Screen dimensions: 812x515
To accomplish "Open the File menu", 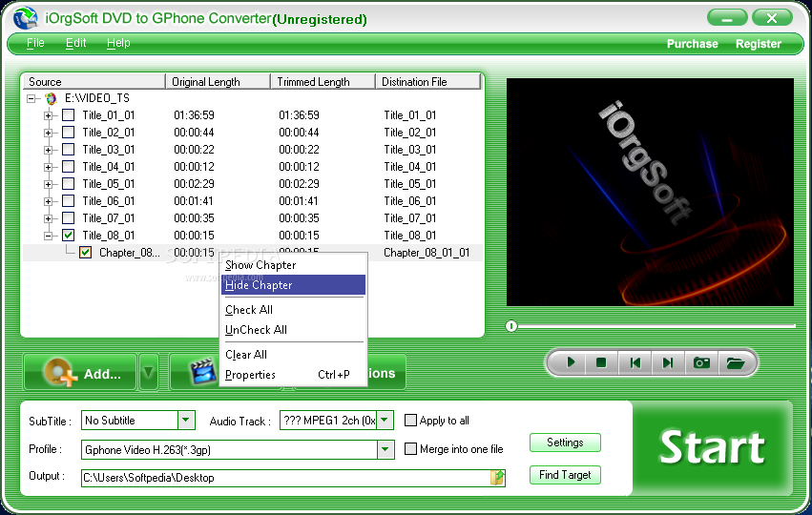I will [35, 43].
